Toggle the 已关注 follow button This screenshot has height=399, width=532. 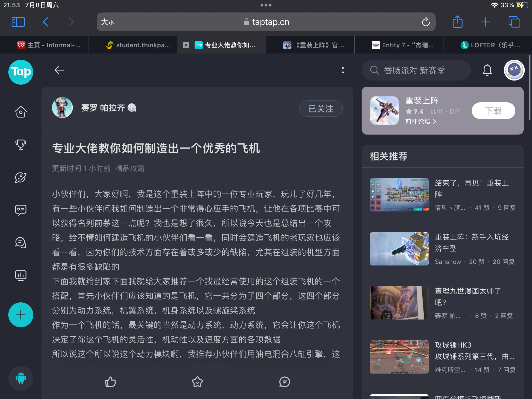321,109
